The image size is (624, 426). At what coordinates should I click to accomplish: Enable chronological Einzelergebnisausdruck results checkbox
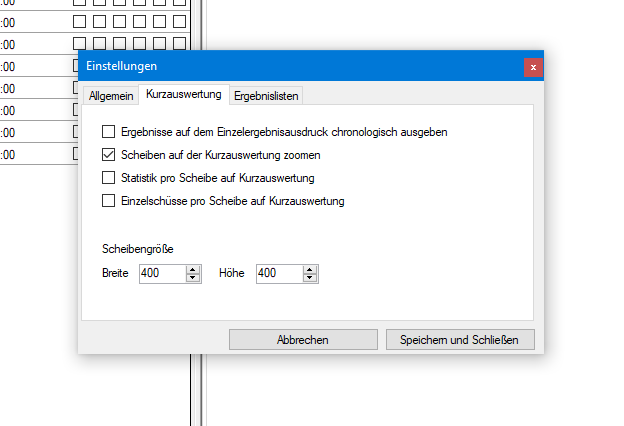coord(109,132)
